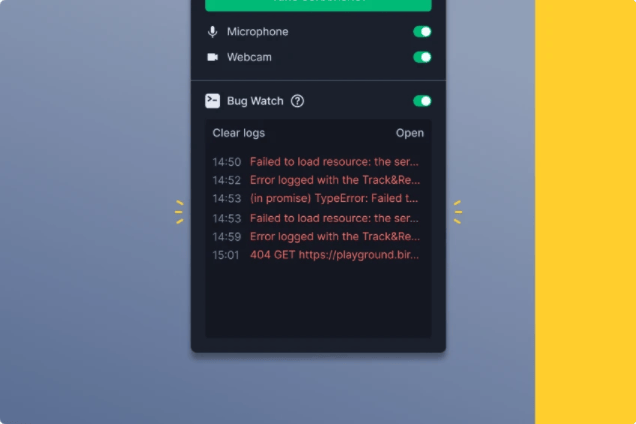This screenshot has height=424, width=636.
Task: Click the Bug Watch terminal icon
Action: tap(213, 101)
